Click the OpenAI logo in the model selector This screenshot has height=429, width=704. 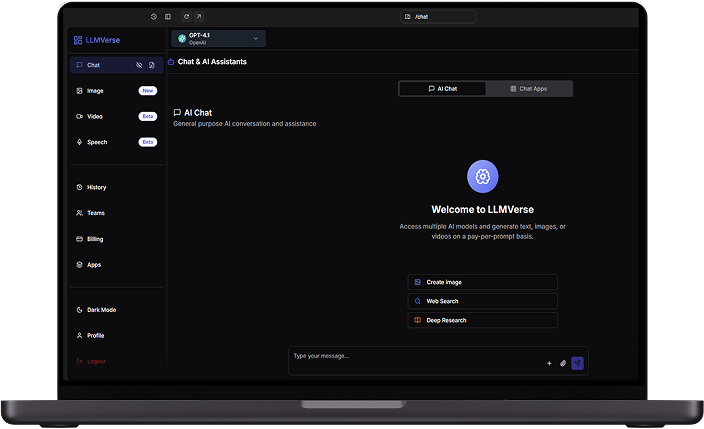(182, 39)
